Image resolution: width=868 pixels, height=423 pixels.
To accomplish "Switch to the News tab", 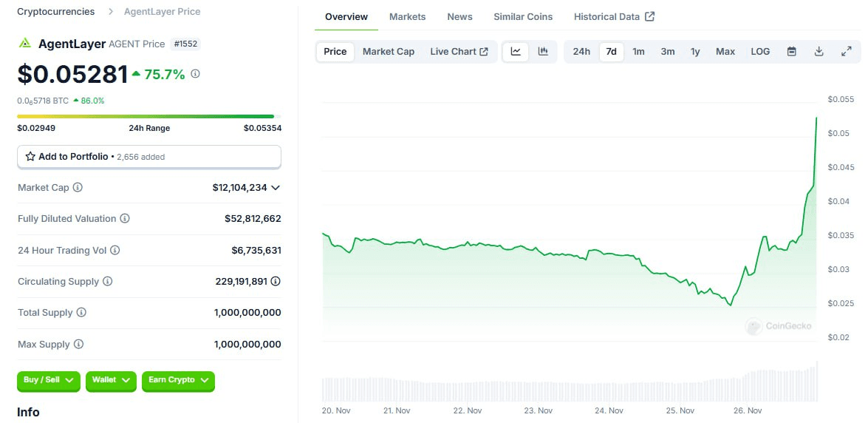I will click(x=460, y=16).
